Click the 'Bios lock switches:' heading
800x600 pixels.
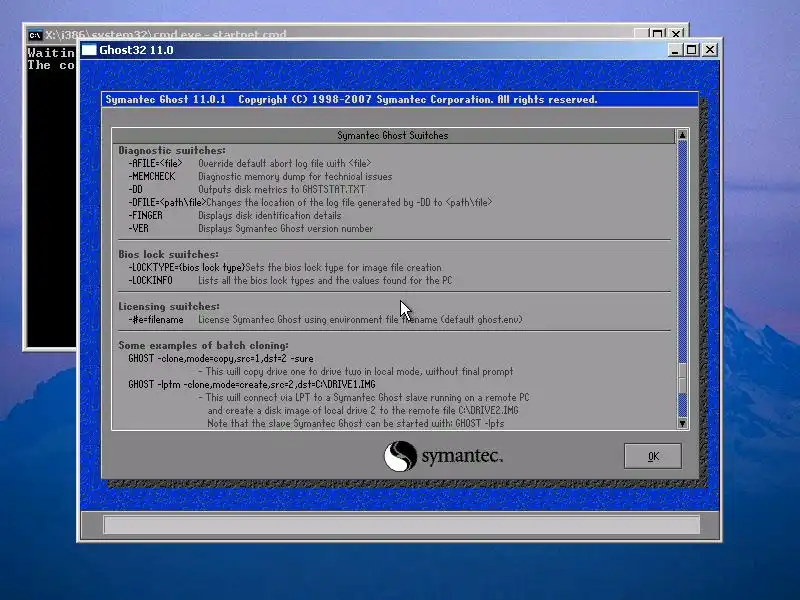tap(168, 254)
